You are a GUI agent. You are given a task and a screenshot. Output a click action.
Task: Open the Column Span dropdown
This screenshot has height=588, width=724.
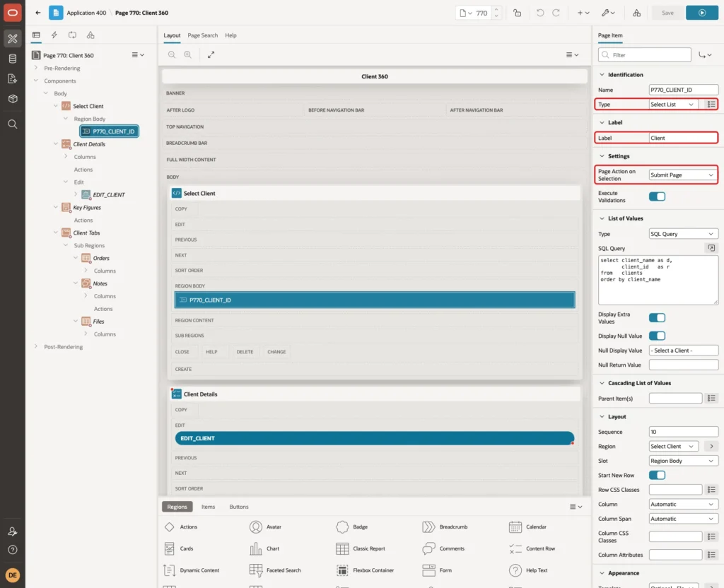(x=683, y=518)
